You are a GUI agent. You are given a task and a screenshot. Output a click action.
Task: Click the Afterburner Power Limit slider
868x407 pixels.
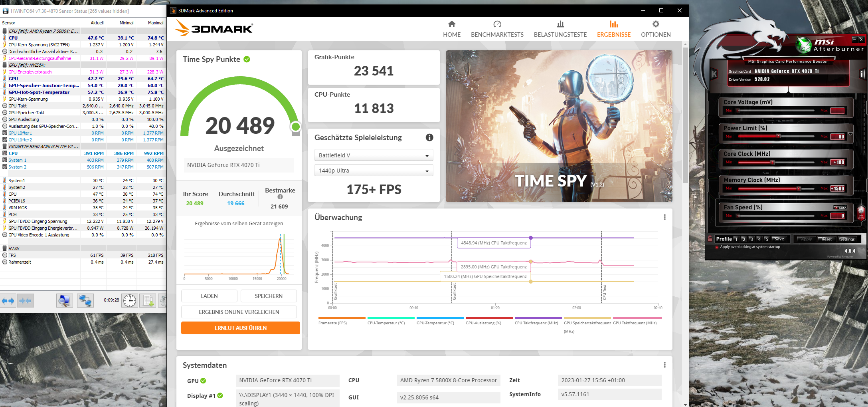click(776, 136)
